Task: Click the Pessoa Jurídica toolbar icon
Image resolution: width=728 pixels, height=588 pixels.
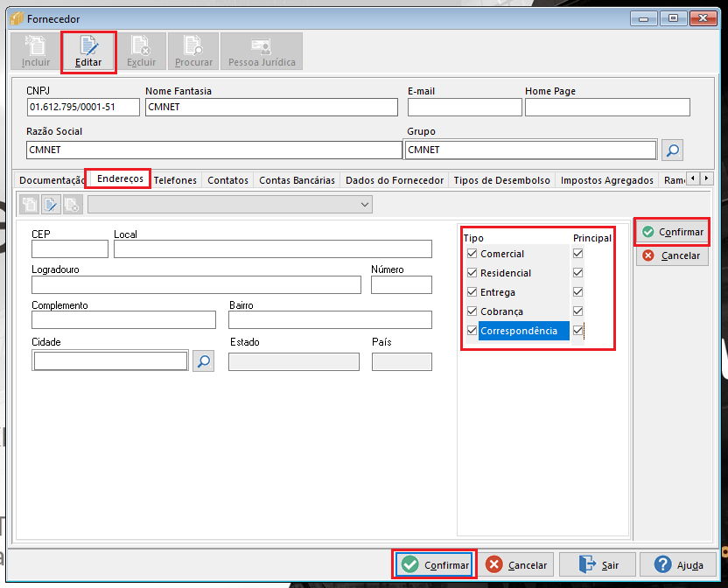Action: (x=262, y=51)
